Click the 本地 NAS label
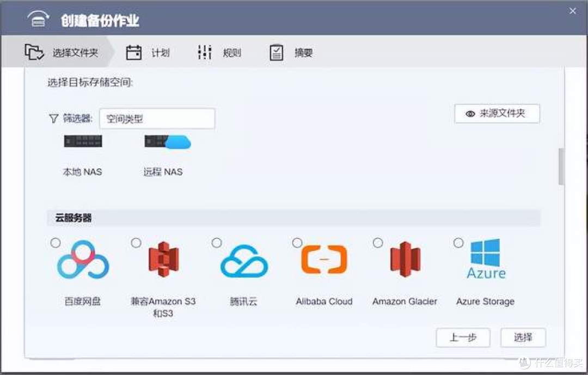The width and height of the screenshot is (588, 375). tap(83, 172)
